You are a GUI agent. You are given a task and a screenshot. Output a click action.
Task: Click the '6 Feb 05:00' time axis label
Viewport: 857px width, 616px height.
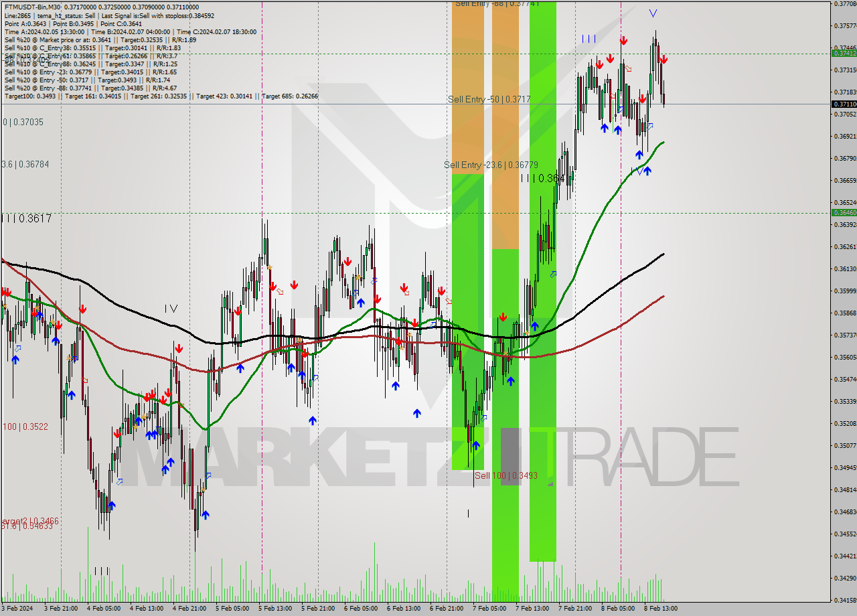(x=360, y=609)
